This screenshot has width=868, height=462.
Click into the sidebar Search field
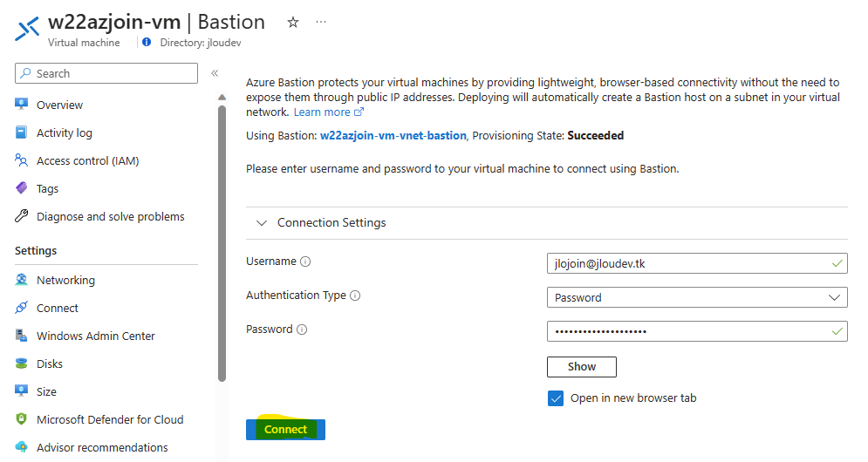pyautogui.click(x=106, y=73)
